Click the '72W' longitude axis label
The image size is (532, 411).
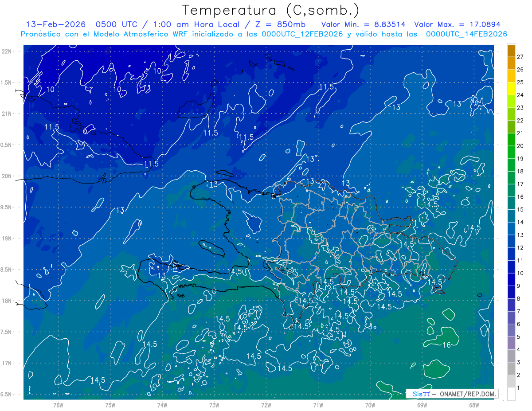pyautogui.click(x=266, y=405)
